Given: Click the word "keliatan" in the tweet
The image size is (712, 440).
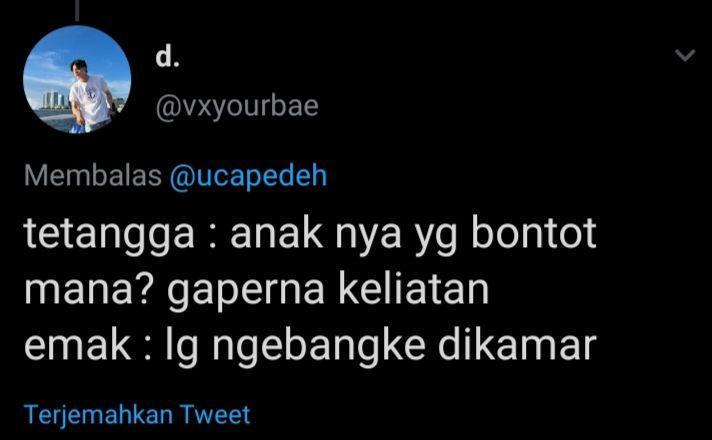Looking at the screenshot, I should coord(414,289).
